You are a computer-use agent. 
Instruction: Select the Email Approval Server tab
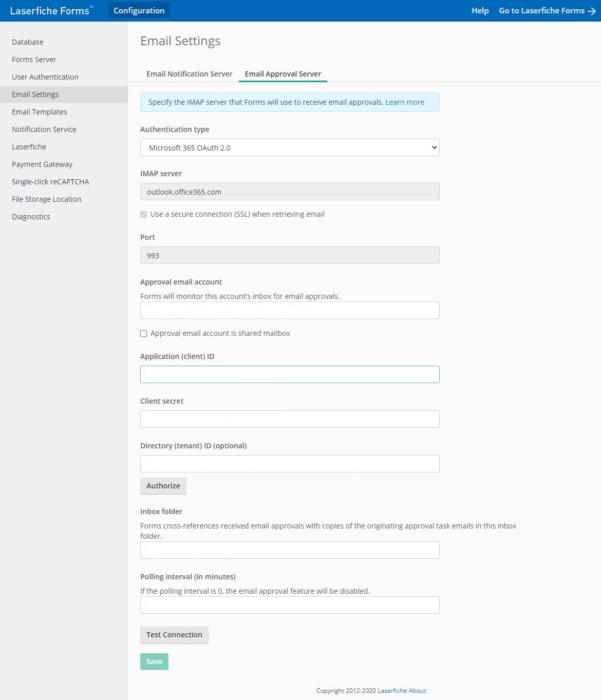tap(283, 73)
